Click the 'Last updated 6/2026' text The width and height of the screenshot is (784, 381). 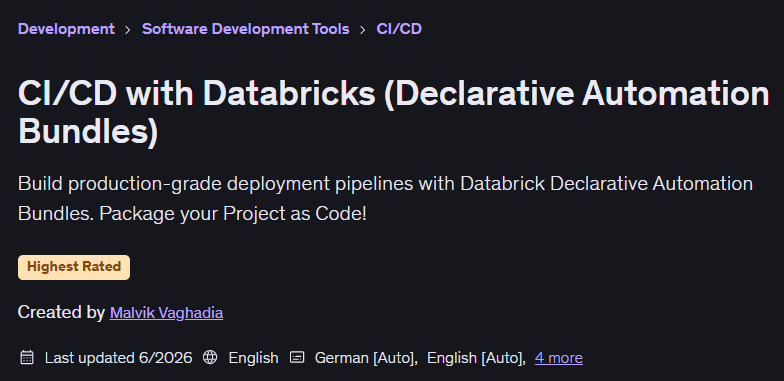118,358
